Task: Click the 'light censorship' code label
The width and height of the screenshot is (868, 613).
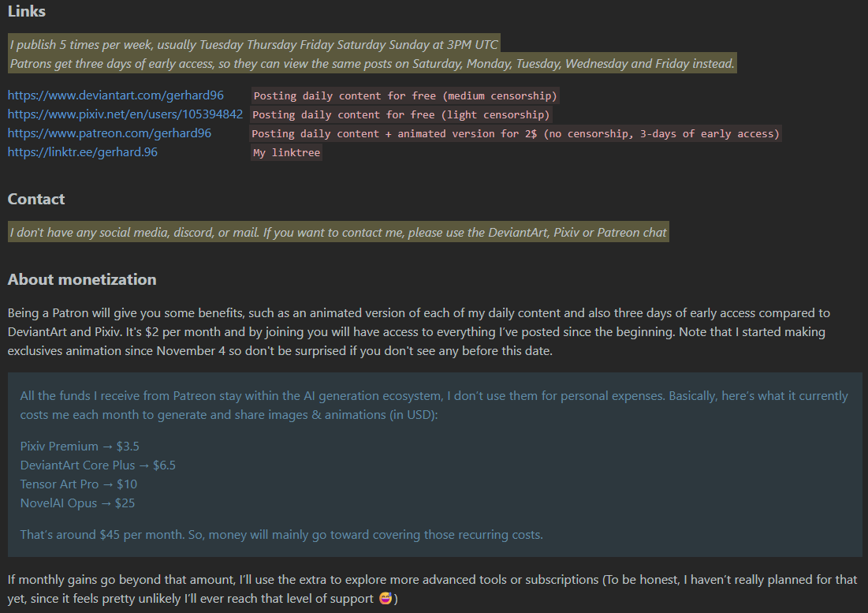Action: click(401, 114)
